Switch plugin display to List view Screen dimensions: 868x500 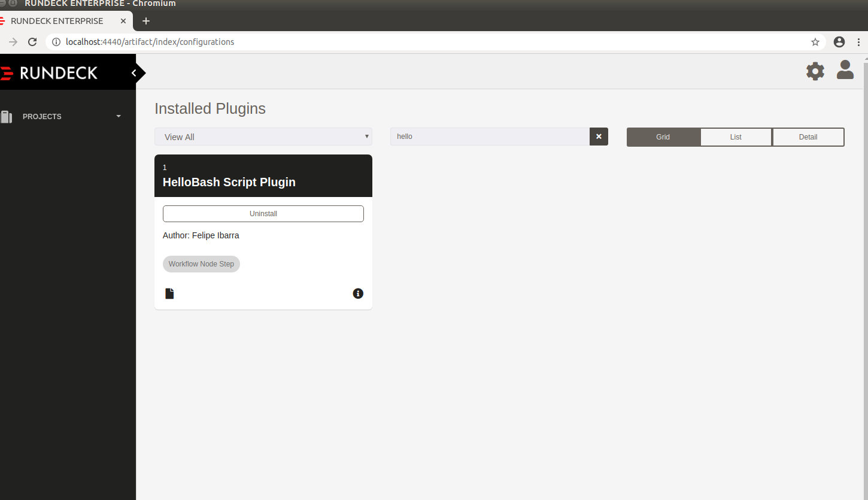click(736, 137)
